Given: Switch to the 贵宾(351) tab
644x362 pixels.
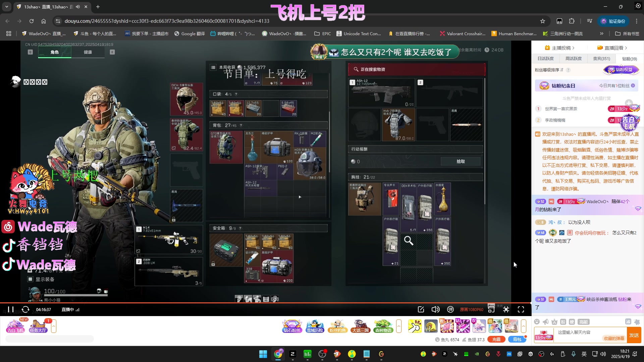Looking at the screenshot, I should [x=601, y=59].
